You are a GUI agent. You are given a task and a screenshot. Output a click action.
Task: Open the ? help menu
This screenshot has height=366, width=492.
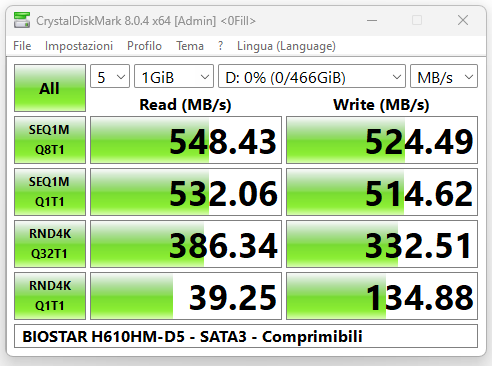[220, 46]
